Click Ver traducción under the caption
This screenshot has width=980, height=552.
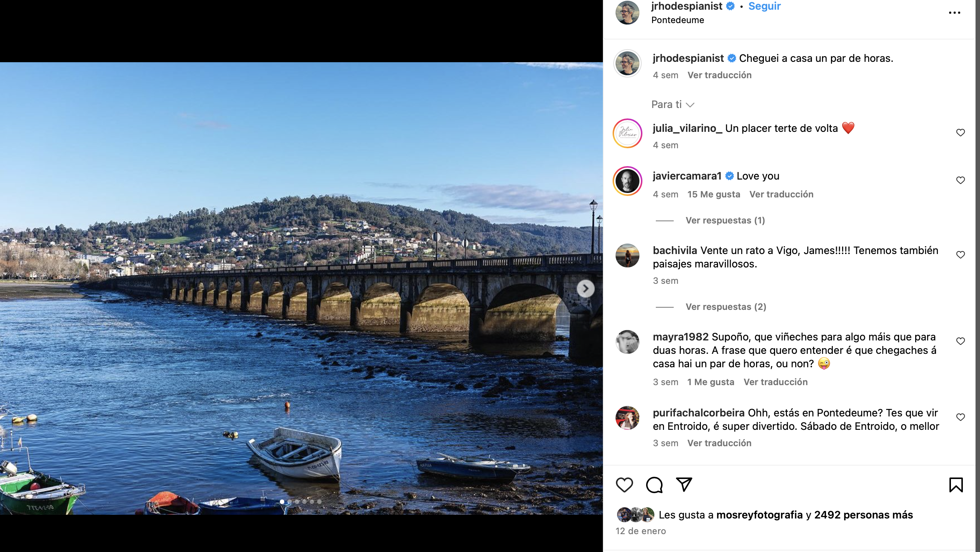(x=720, y=75)
